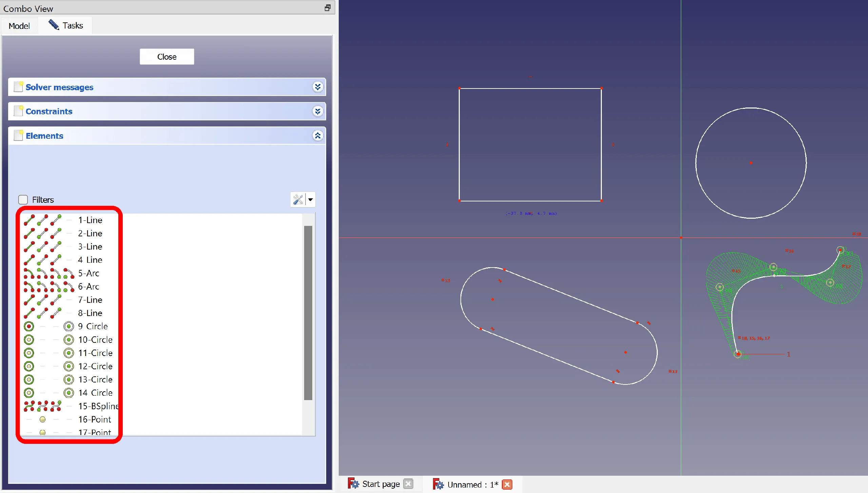The height and width of the screenshot is (493, 868).
Task: Click the 16-Point vertex icon
Action: pyautogui.click(x=42, y=419)
